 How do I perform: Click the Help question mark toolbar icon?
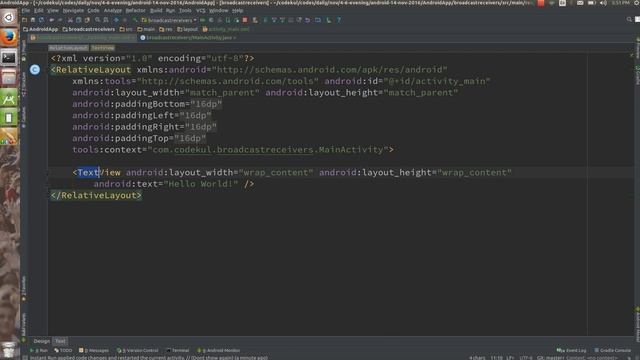coord(338,20)
